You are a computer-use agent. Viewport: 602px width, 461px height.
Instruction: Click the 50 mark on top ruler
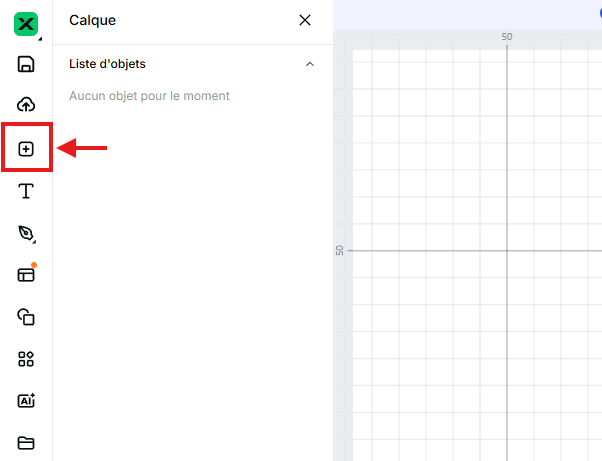tap(507, 37)
